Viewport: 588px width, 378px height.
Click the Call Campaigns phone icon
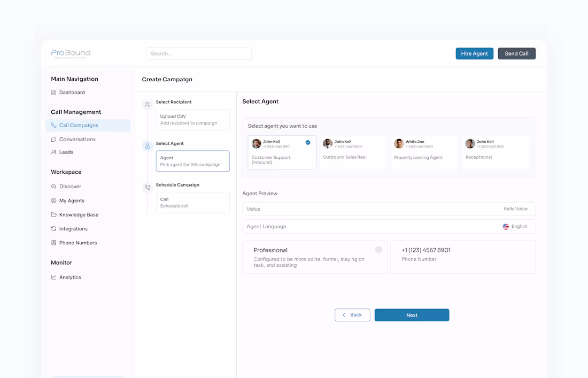tap(53, 125)
